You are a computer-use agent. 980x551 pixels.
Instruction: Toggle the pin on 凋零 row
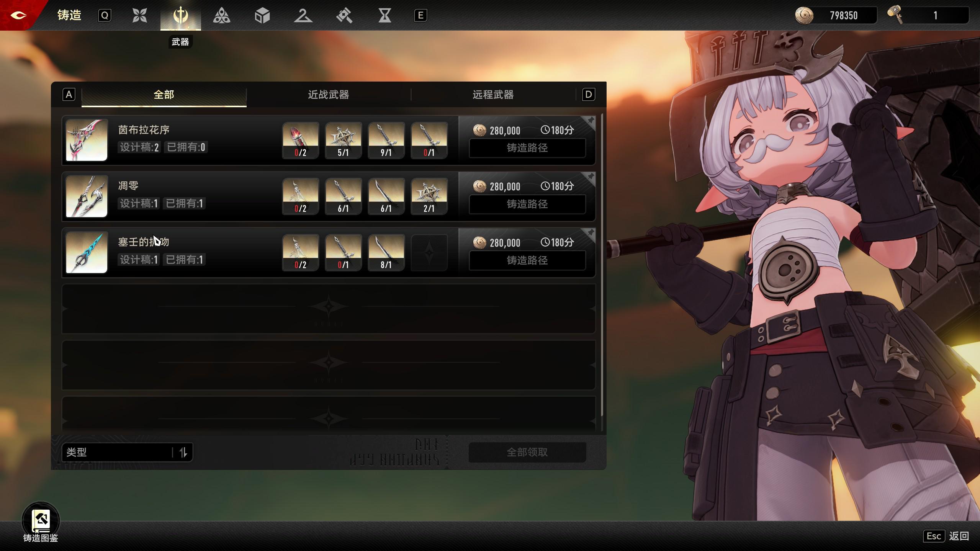click(x=591, y=177)
